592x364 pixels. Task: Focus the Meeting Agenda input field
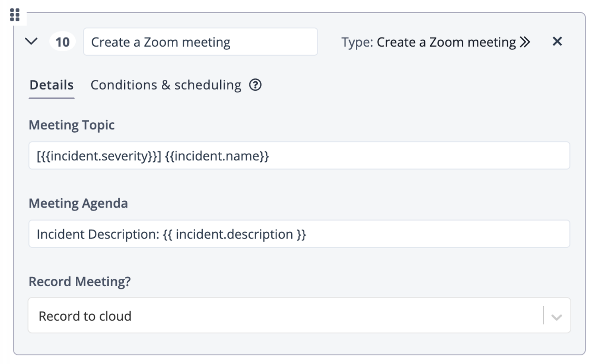point(299,234)
